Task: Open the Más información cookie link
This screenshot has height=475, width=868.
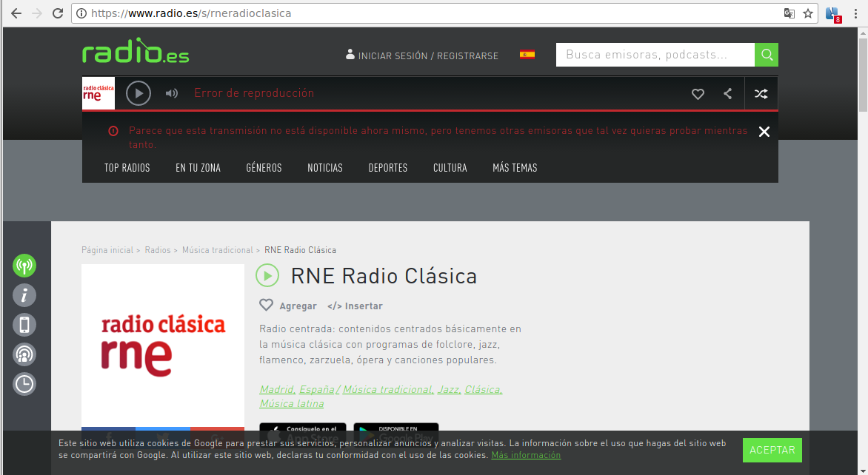Action: click(526, 455)
